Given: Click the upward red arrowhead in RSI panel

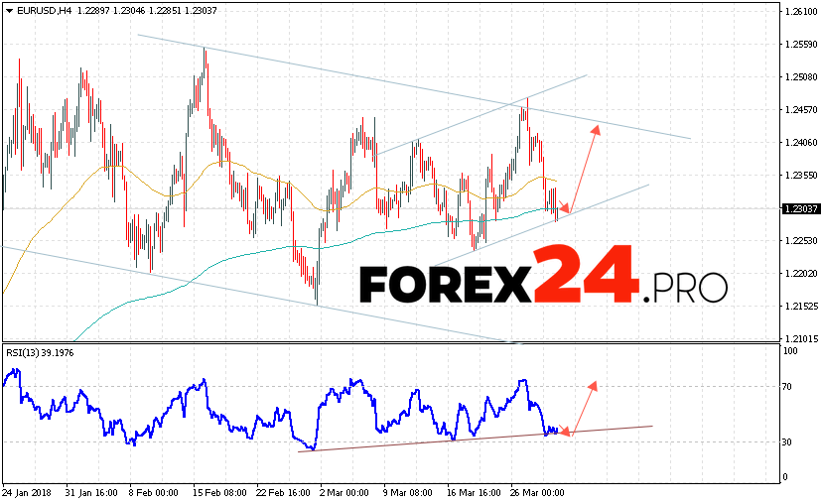Looking at the screenshot, I should click(593, 385).
